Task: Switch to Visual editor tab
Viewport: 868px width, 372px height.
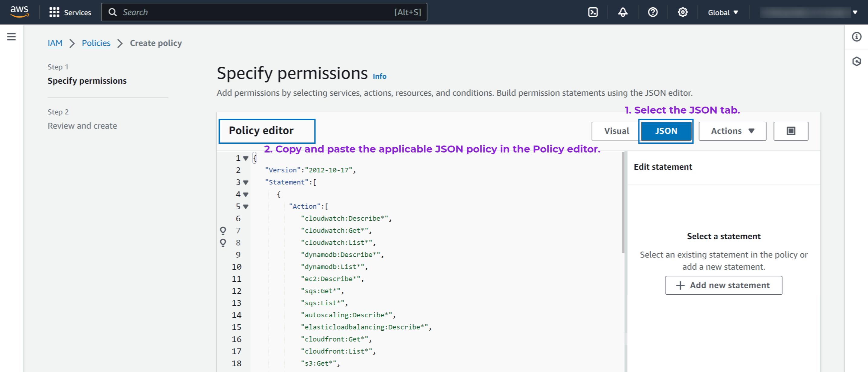Action: (616, 131)
